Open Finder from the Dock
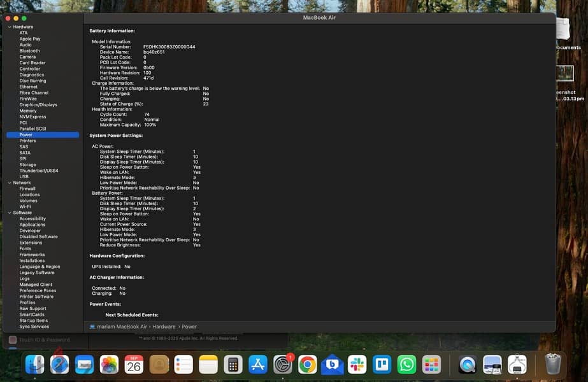588x382 pixels. (35, 364)
